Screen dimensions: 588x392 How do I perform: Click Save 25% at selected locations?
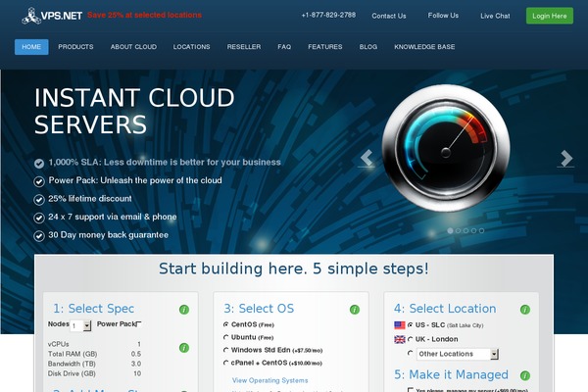(144, 15)
